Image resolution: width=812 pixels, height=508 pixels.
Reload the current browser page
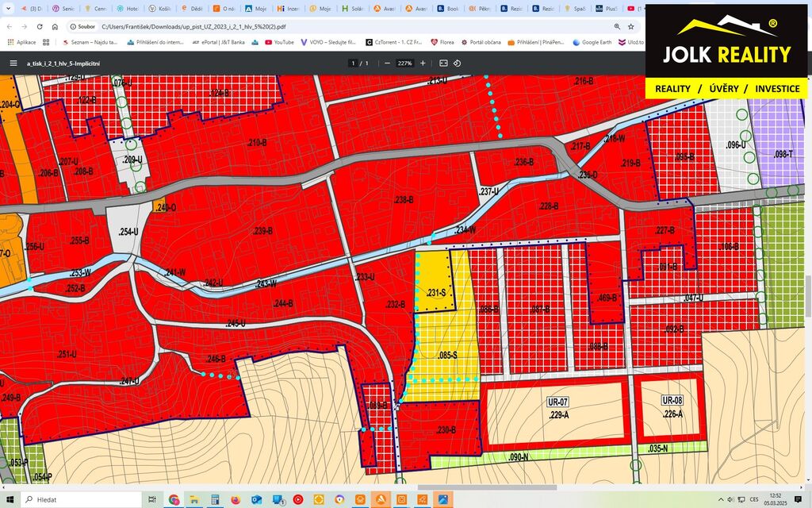(40, 26)
